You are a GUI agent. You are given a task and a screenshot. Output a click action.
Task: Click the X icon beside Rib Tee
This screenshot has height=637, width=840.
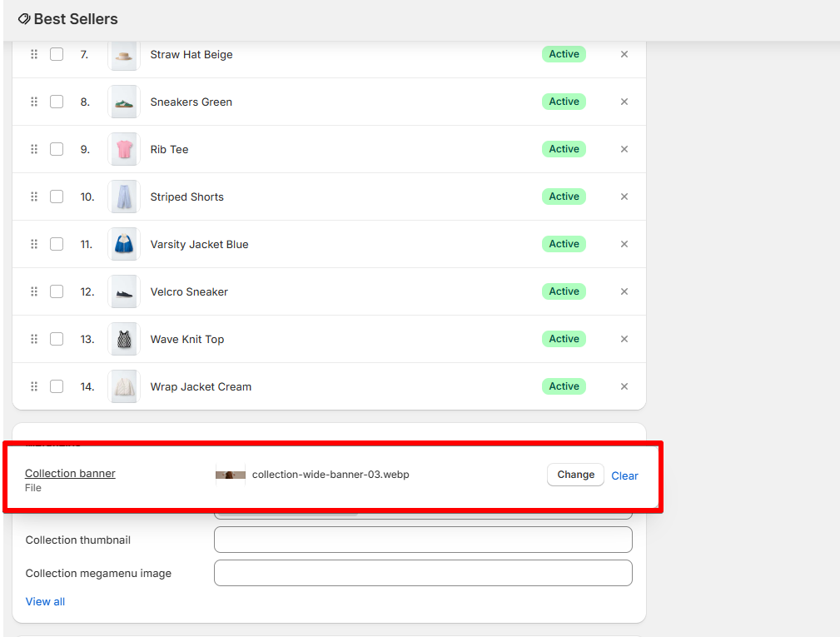point(624,149)
